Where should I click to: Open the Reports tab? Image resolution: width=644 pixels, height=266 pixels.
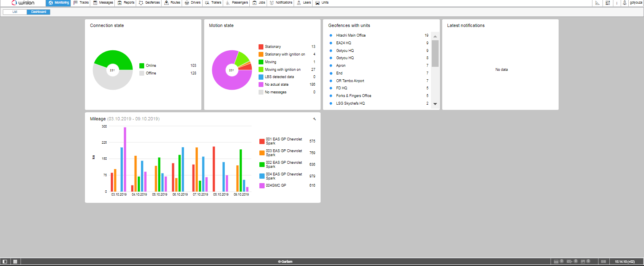126,3
